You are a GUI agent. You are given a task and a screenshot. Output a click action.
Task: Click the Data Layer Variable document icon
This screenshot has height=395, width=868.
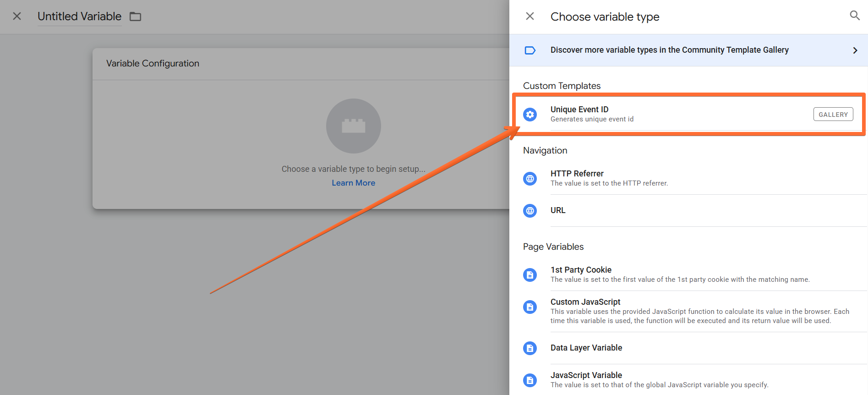pyautogui.click(x=530, y=348)
